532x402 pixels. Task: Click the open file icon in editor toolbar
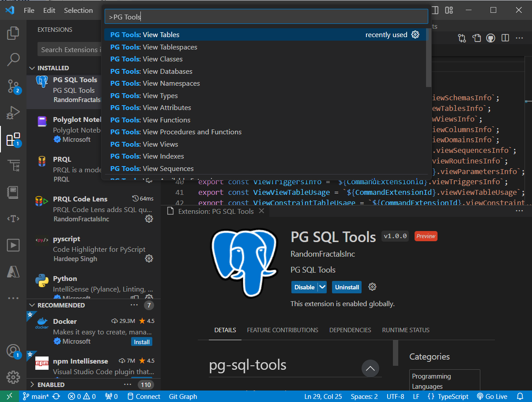(476, 38)
